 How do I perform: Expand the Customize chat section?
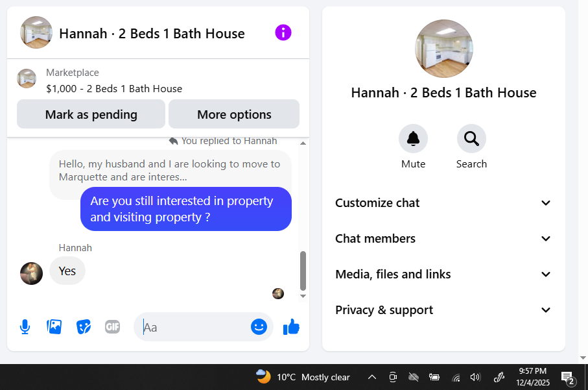click(443, 203)
